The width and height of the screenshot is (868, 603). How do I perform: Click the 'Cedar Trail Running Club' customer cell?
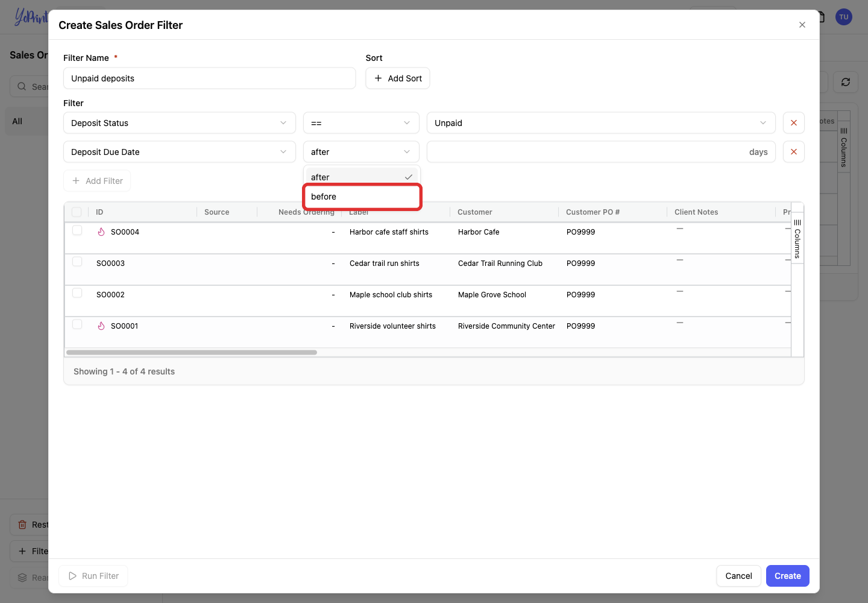500,264
